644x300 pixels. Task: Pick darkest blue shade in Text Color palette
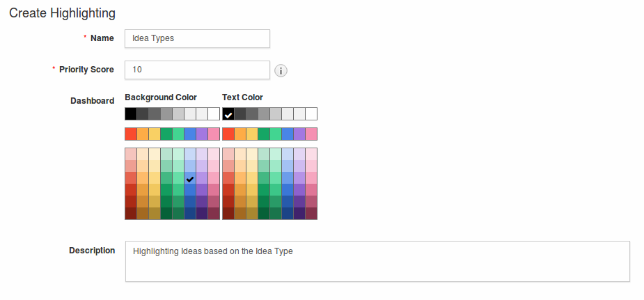click(x=288, y=214)
